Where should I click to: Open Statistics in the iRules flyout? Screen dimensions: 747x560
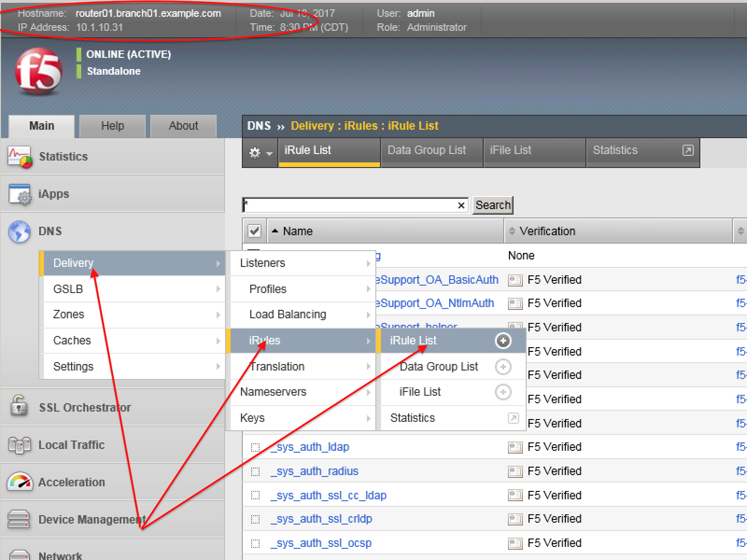[413, 418]
